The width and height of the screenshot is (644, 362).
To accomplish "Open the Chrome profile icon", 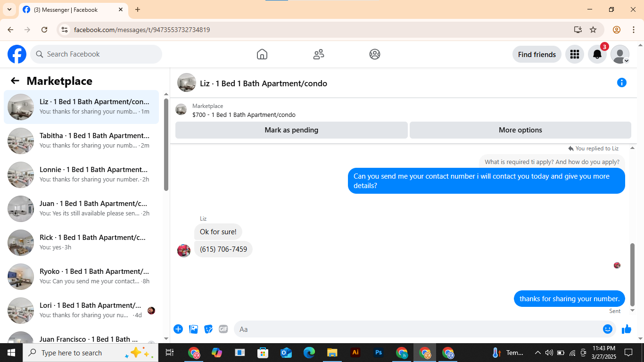I will [617, 30].
